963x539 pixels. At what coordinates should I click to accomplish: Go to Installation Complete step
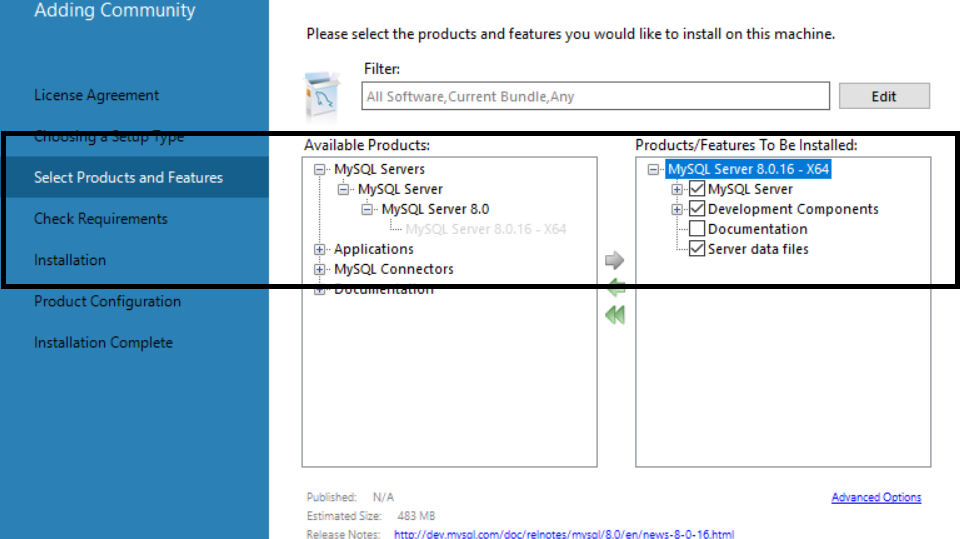click(103, 343)
